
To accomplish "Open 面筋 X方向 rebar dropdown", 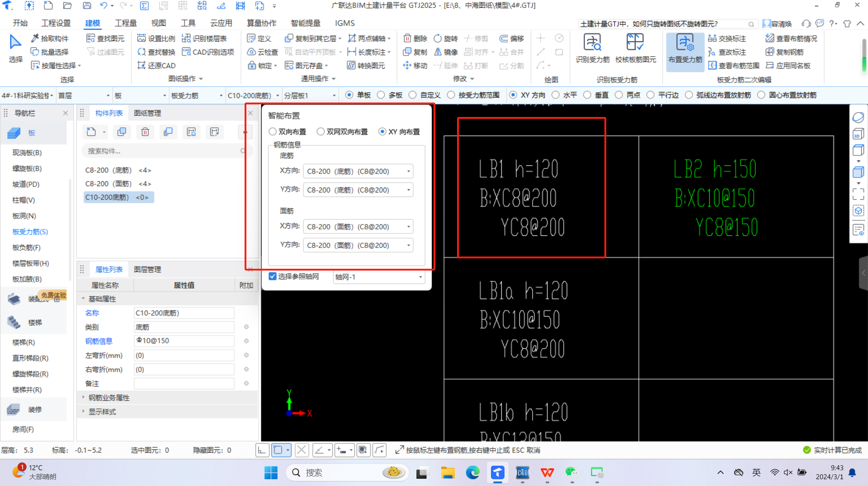I will tap(358, 227).
